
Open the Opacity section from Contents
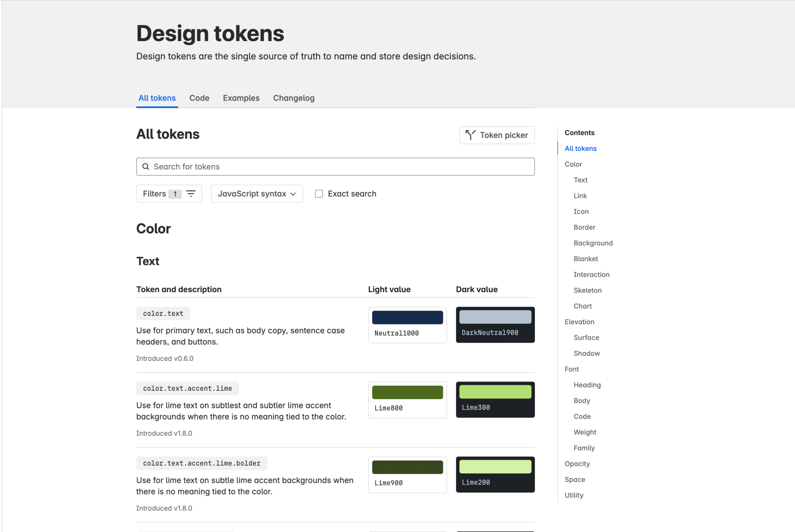[577, 464]
